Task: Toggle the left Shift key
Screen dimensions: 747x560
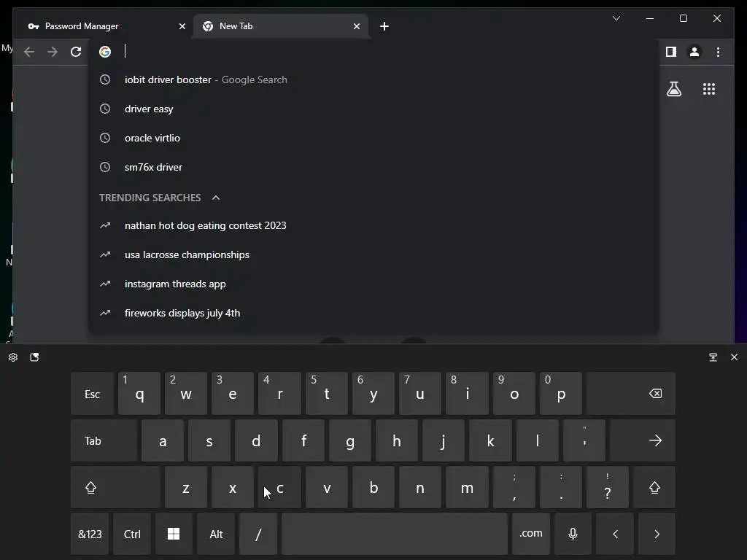Action: (x=115, y=488)
